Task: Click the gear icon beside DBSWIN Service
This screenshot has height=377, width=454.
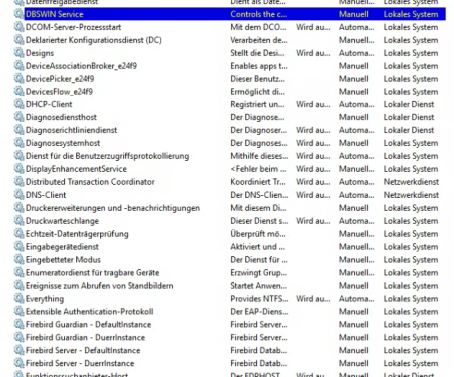Action: click(x=19, y=14)
